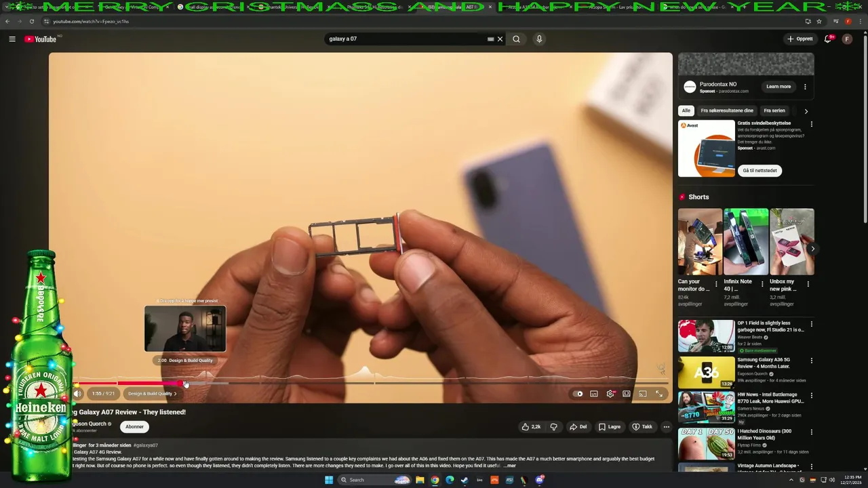868x488 pixels.
Task: Toggle autoplay switch in player
Action: coord(578,394)
